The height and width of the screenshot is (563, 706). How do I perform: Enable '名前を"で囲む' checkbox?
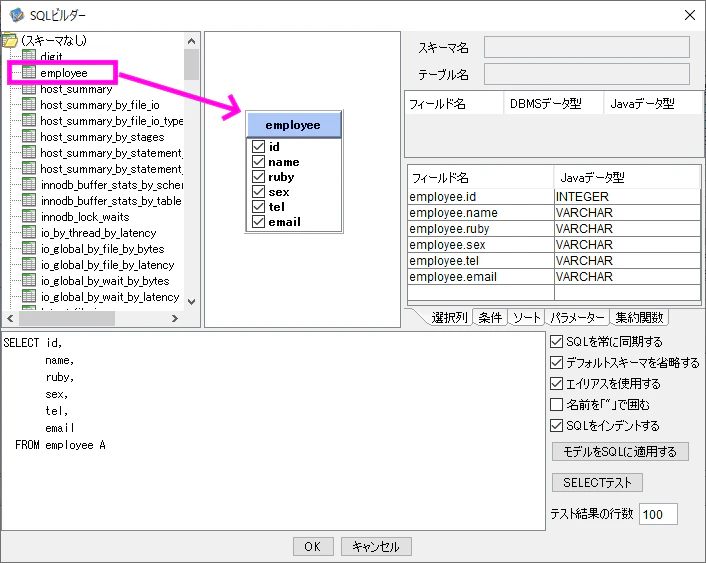click(557, 404)
